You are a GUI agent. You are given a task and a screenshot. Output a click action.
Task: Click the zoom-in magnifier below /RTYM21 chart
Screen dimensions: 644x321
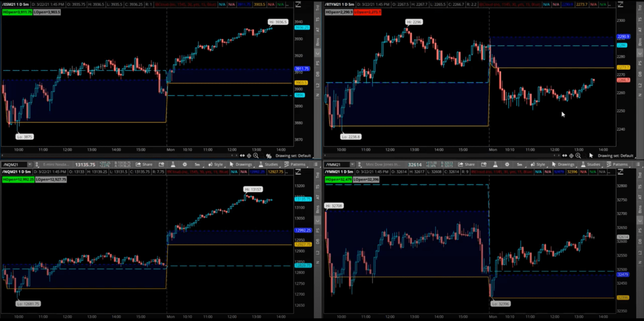(x=578, y=156)
